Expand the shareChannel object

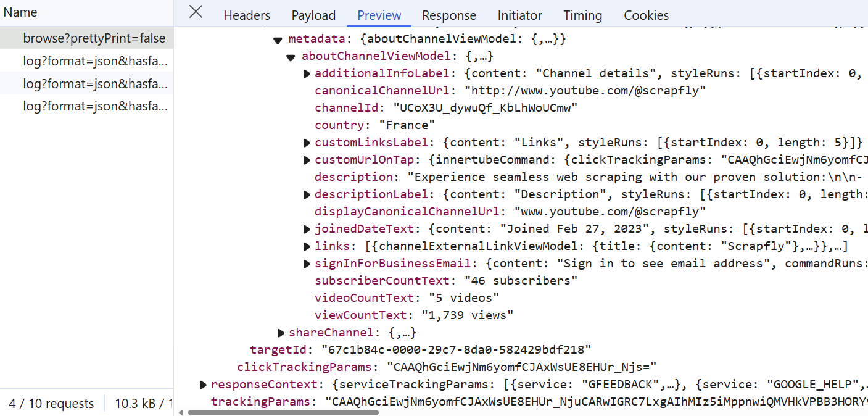tap(281, 333)
